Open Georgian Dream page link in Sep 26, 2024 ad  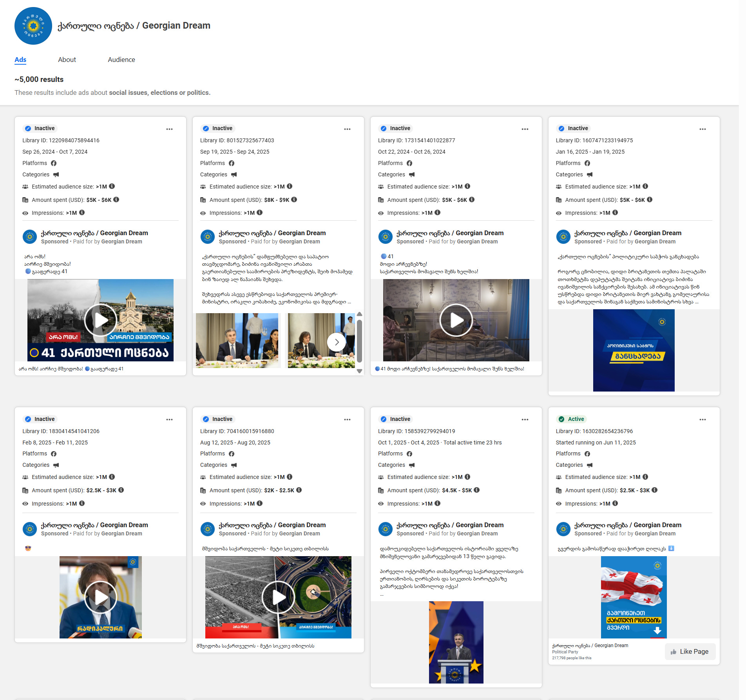point(94,233)
